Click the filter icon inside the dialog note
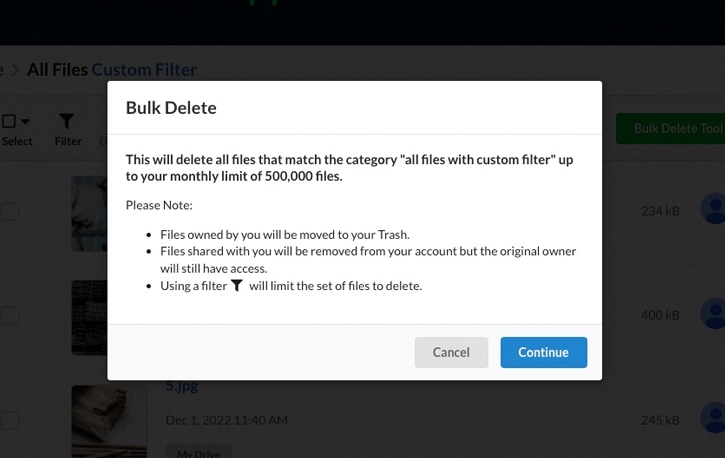 (x=237, y=286)
